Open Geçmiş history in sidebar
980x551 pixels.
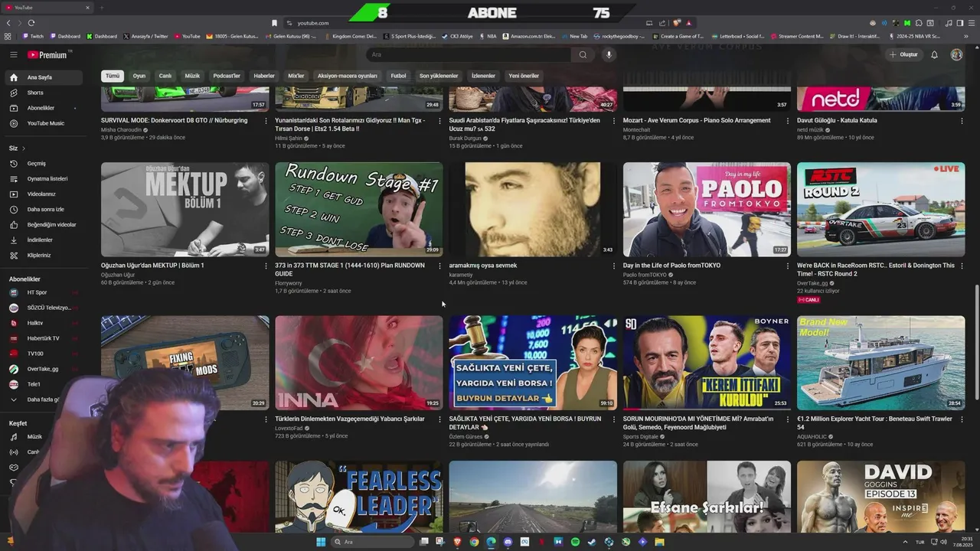pos(43,163)
